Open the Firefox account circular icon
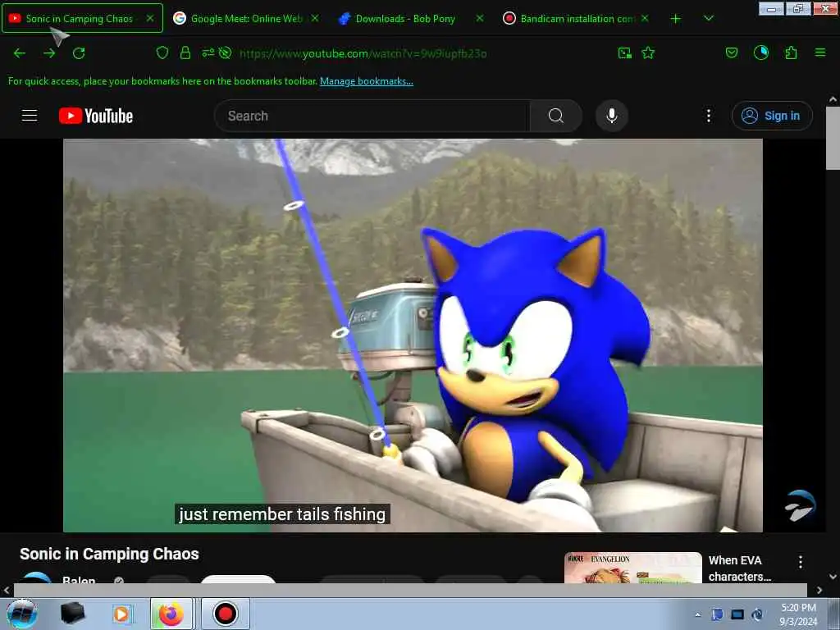Image resolution: width=840 pixels, height=630 pixels. coord(760,52)
